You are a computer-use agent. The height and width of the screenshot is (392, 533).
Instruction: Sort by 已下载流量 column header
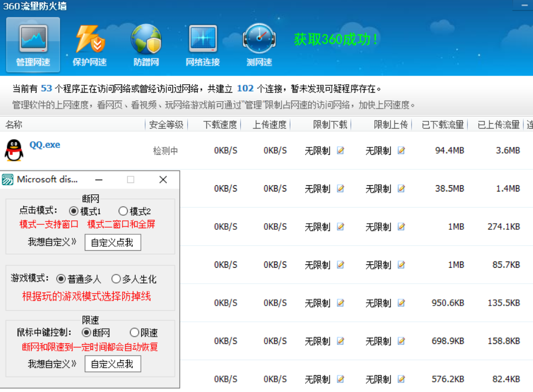[443, 125]
